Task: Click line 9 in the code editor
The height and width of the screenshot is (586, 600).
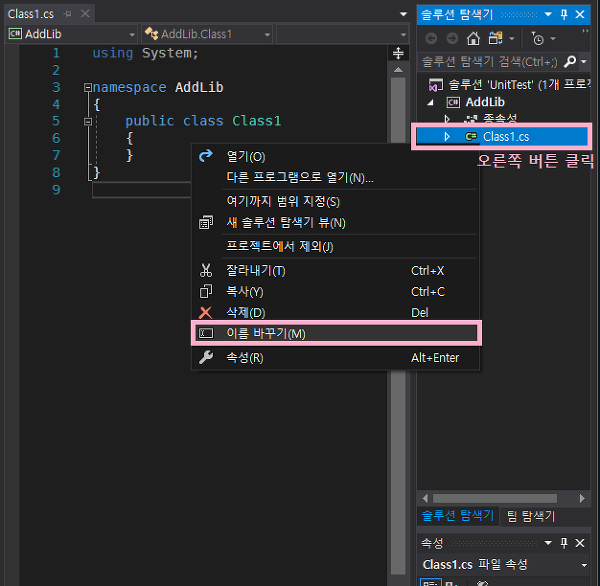Action: [x=142, y=189]
